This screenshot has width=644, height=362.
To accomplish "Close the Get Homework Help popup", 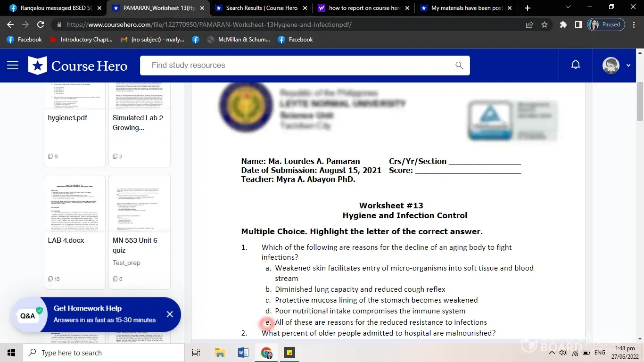I will pos(170,314).
